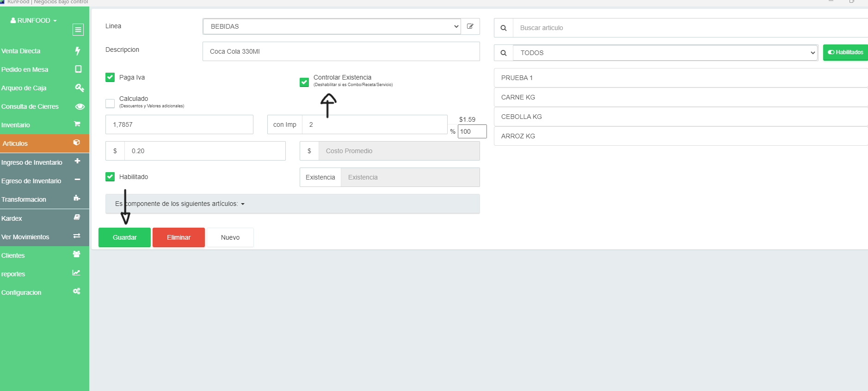The image size is (868, 391).
Task: Click the Buscar articulo search field
Action: coord(689,28)
